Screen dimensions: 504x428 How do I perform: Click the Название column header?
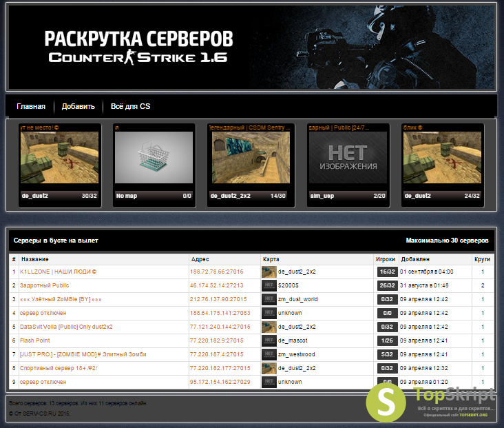tap(34, 259)
